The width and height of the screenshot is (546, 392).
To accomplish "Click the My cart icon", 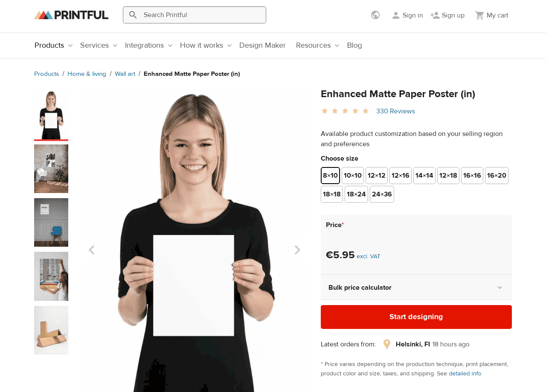I will coord(479,15).
